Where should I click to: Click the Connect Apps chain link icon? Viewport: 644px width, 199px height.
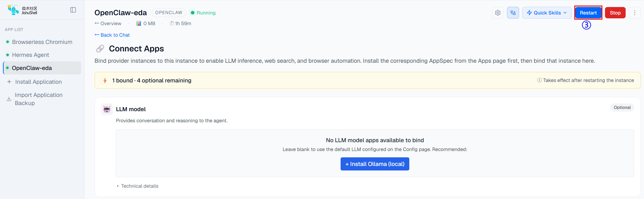click(x=100, y=48)
